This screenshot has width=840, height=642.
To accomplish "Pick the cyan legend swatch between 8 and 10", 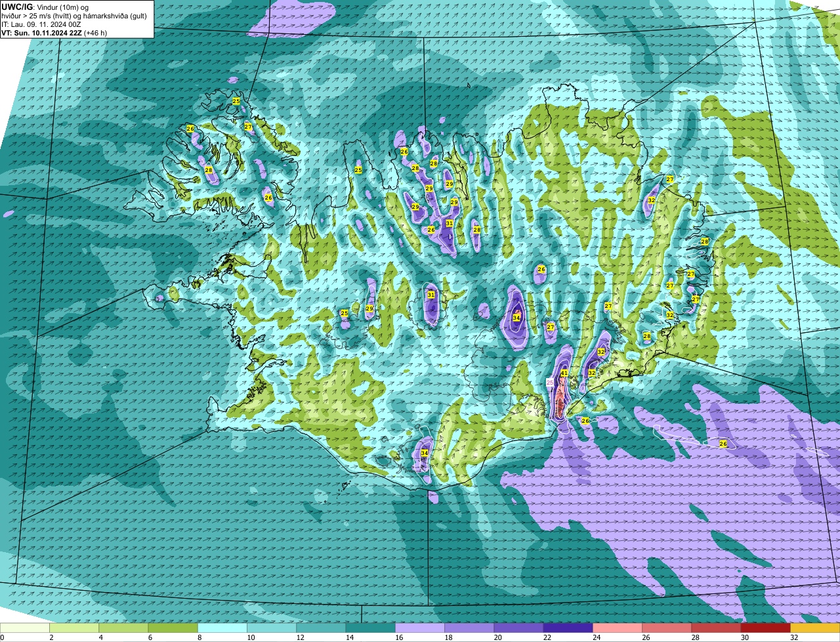I will [222, 628].
